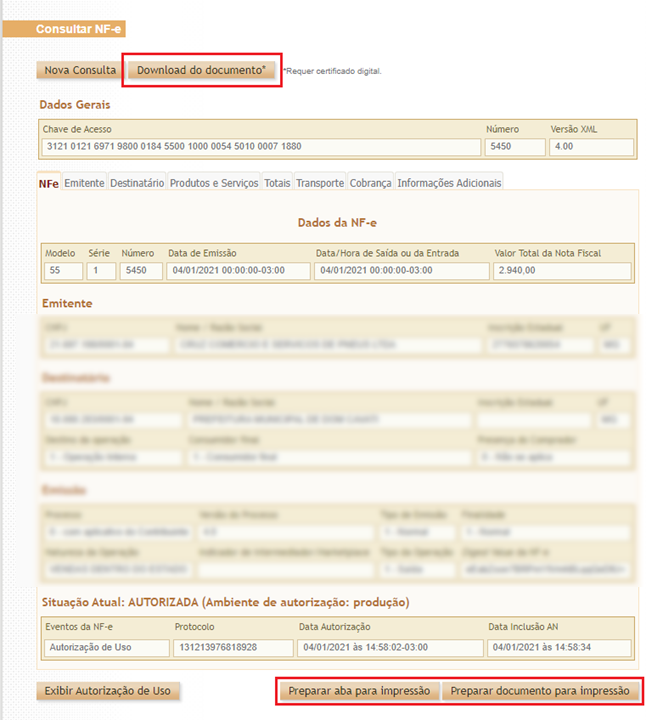Select the NFe tab
This screenshot has width=662, height=720.
48,183
